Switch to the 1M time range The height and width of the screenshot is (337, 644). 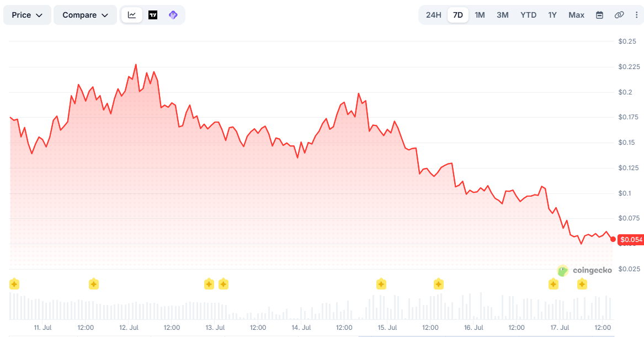pos(480,15)
